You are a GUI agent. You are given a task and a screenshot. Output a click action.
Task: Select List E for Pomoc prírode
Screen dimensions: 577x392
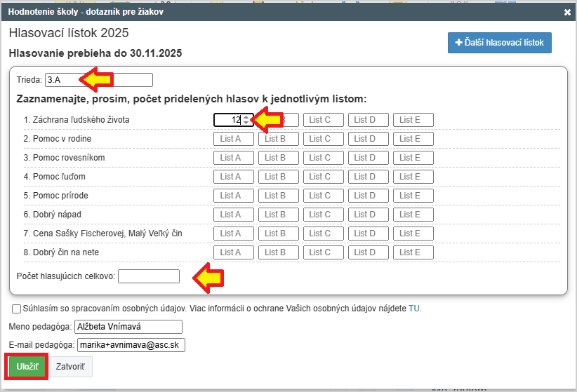tap(413, 196)
